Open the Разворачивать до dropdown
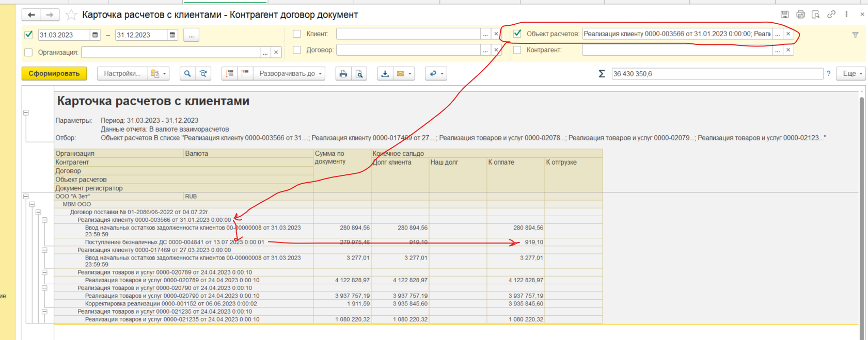This screenshot has width=868, height=340. [x=291, y=74]
